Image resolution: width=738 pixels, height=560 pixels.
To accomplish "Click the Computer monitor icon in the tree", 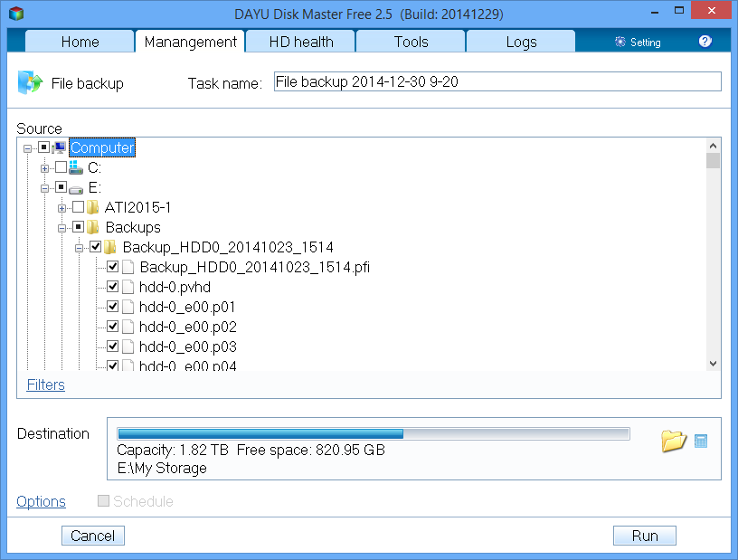I will coord(60,147).
